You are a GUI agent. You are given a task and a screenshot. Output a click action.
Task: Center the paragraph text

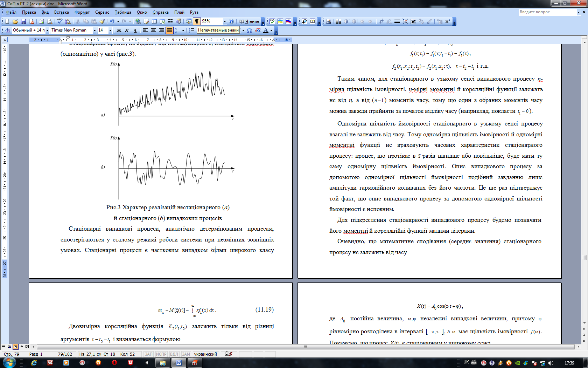(153, 30)
